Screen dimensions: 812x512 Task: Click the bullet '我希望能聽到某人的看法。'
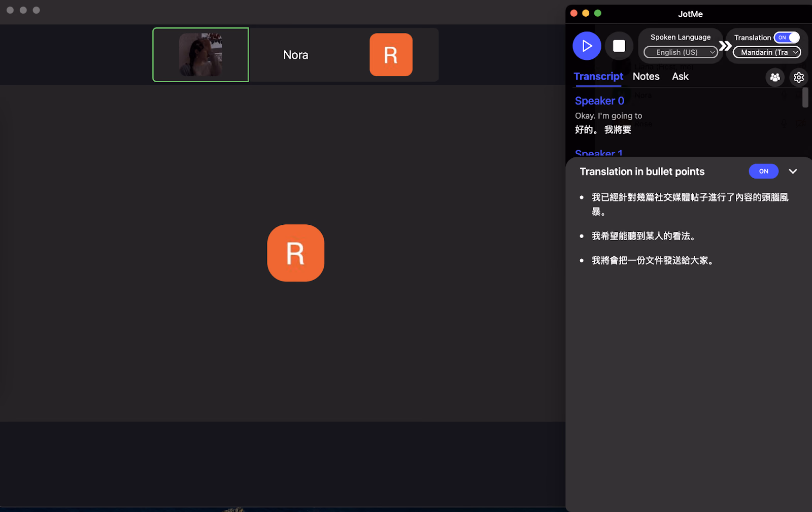point(645,236)
